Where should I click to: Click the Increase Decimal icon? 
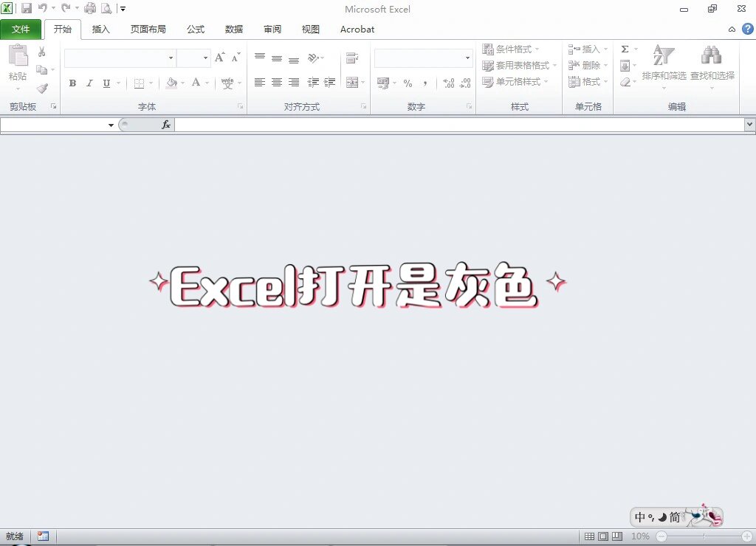(x=449, y=83)
